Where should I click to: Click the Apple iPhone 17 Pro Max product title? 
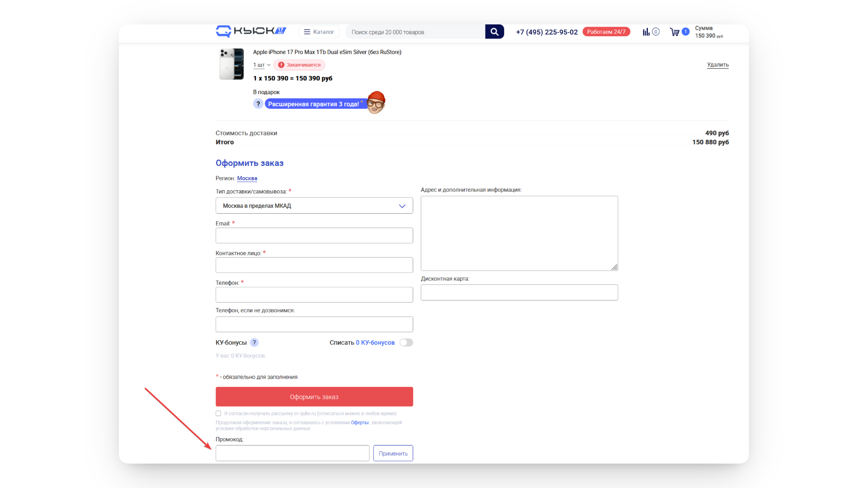coord(327,52)
